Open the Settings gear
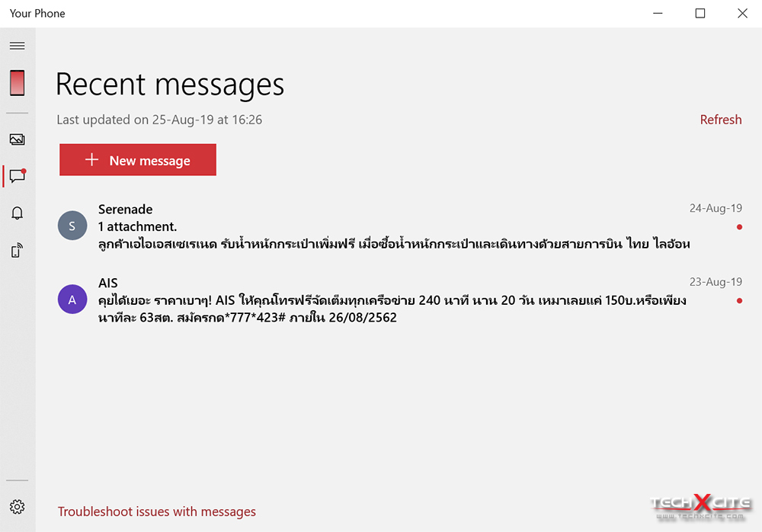762x532 pixels. 17,507
